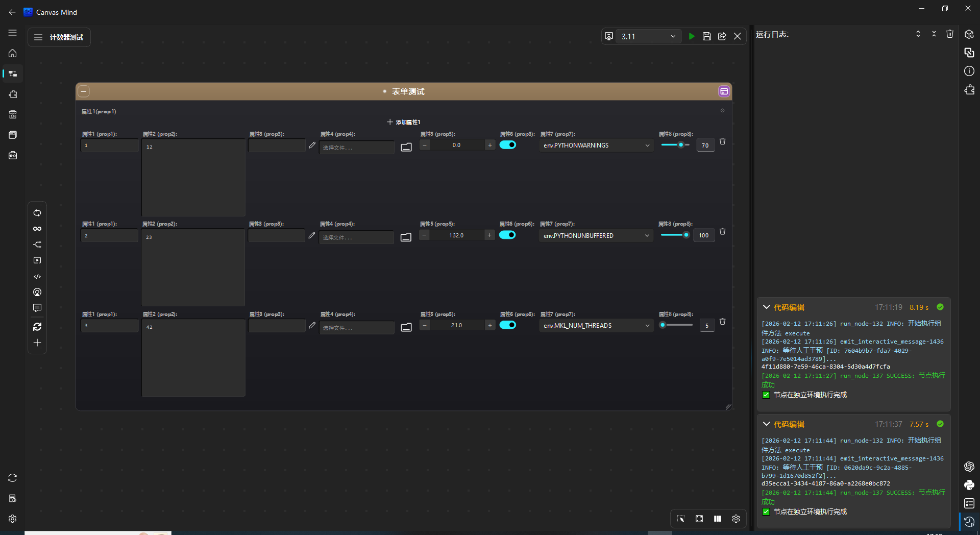Click the prop8 value box showing 70
This screenshot has width=980, height=535.
[x=705, y=145]
